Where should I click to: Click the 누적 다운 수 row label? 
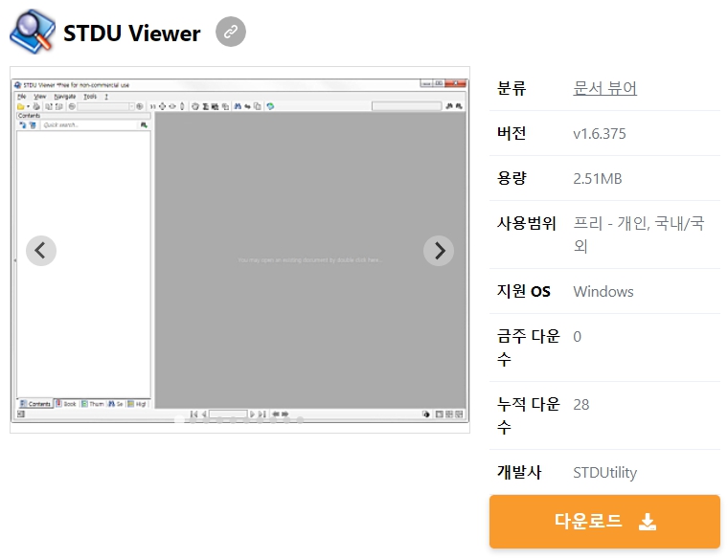(529, 415)
